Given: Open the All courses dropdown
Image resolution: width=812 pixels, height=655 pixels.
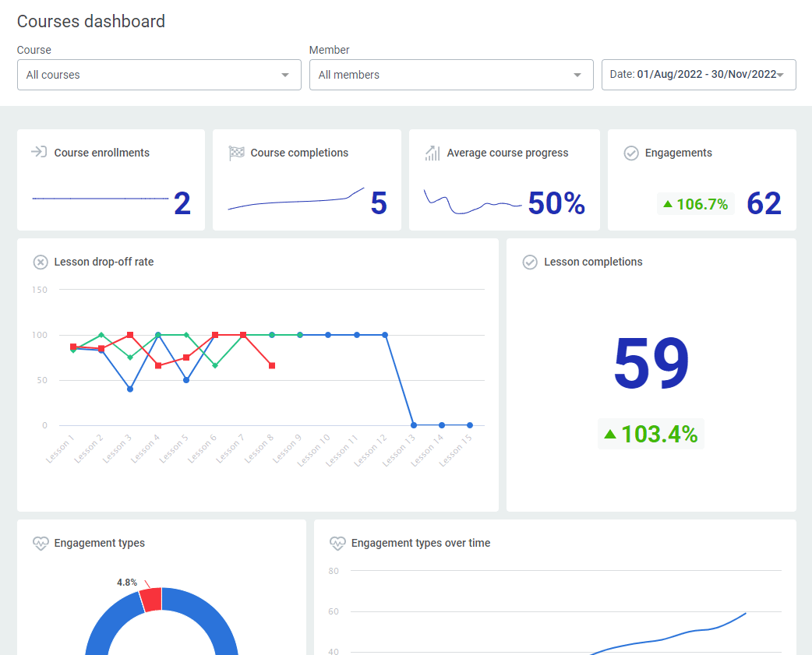Looking at the screenshot, I should pos(159,75).
